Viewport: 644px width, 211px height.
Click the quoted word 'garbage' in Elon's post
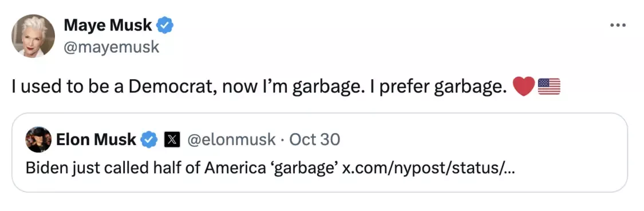(x=305, y=169)
